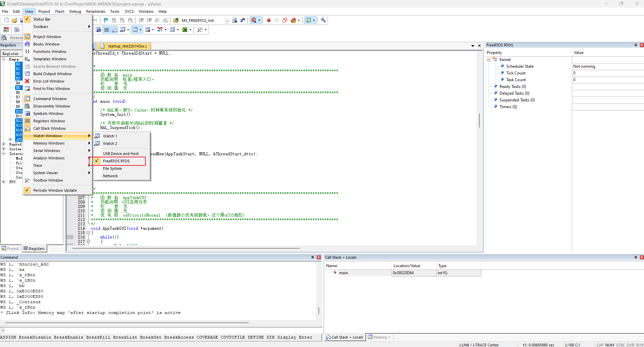644x347 pixels.
Task: Click the Serial Windows toolbar icon
Action: click(x=147, y=30)
